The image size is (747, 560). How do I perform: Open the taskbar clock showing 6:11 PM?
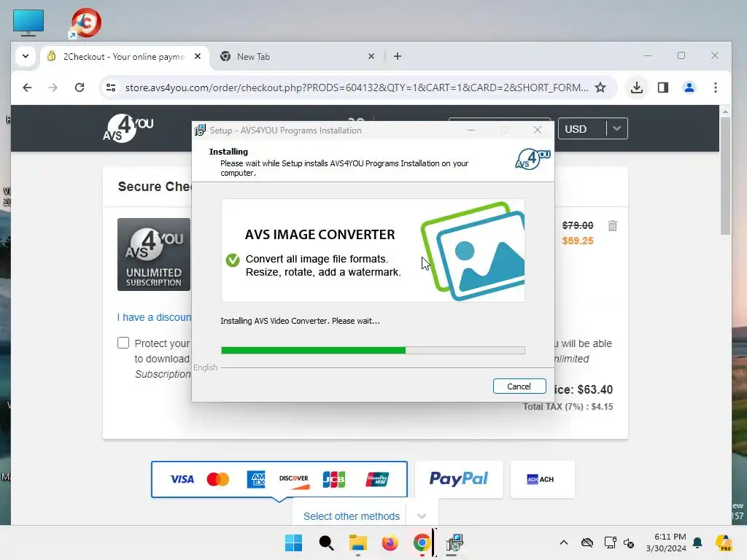click(x=666, y=542)
